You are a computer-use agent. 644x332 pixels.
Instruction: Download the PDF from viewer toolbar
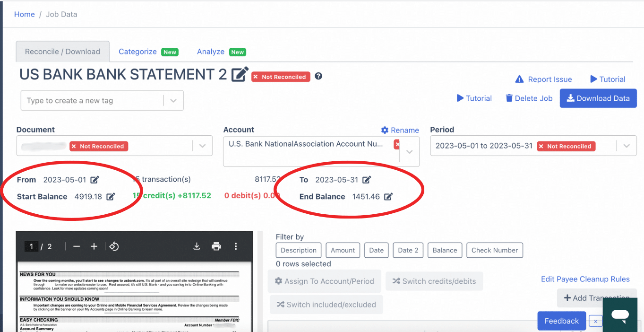197,246
